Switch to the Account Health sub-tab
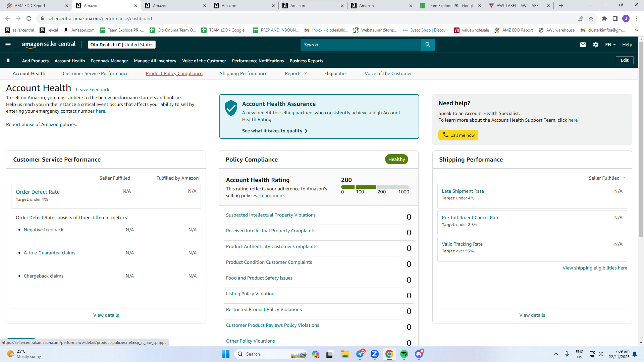 [29, 73]
